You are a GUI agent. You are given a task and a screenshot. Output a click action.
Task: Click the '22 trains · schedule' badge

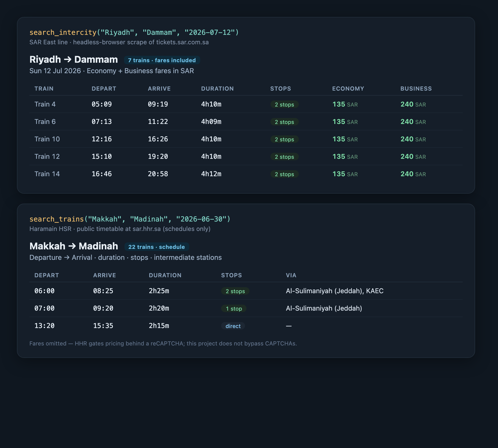click(157, 247)
